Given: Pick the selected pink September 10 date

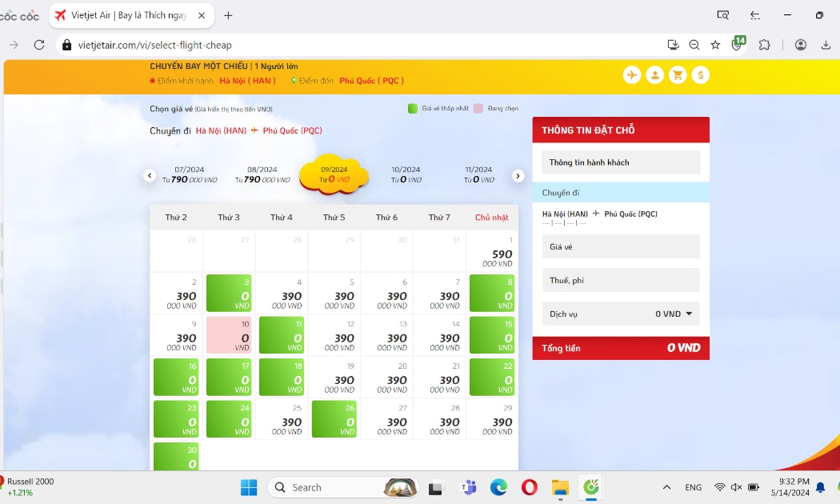Looking at the screenshot, I should point(229,334).
